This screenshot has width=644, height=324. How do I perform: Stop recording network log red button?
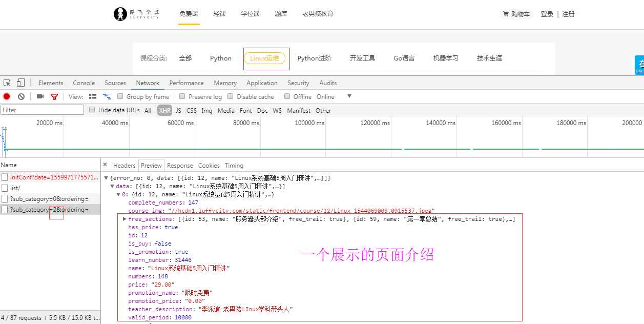[x=7, y=96]
